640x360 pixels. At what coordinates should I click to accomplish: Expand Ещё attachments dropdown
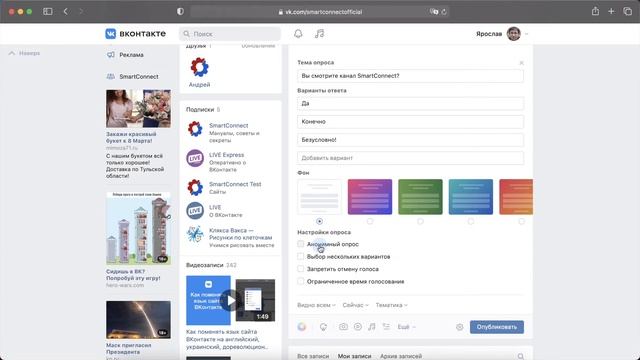(x=407, y=327)
